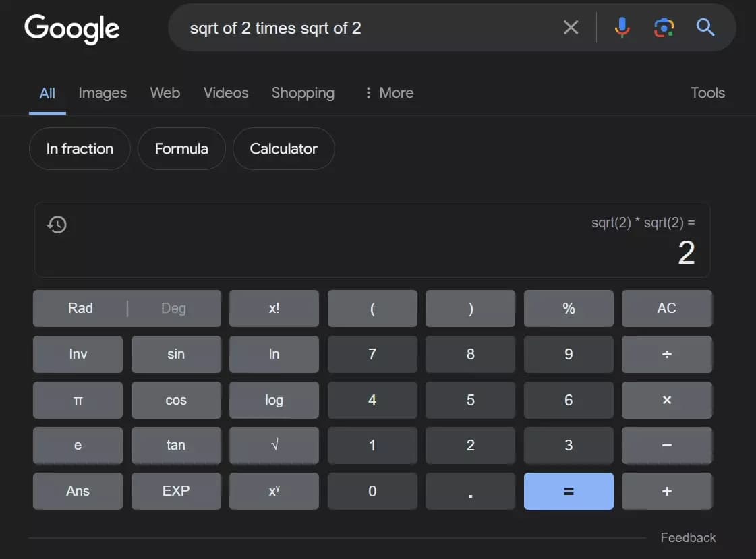Expand the In fraction result chip

pyautogui.click(x=79, y=148)
